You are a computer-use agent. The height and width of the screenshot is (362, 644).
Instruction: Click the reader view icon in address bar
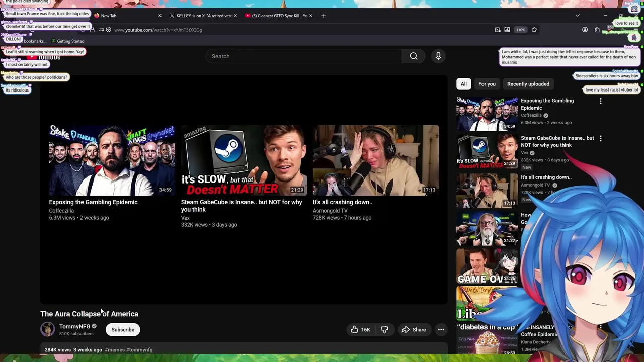pyautogui.click(x=507, y=30)
